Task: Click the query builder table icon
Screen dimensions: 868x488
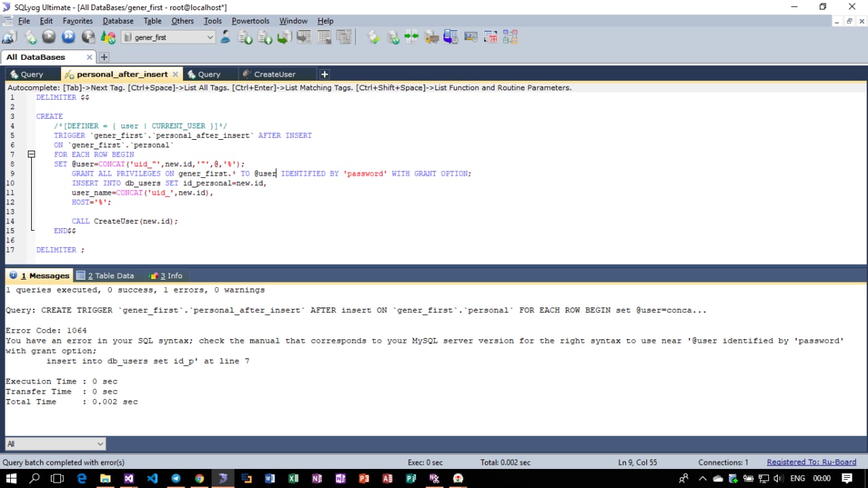Action: coord(490,37)
